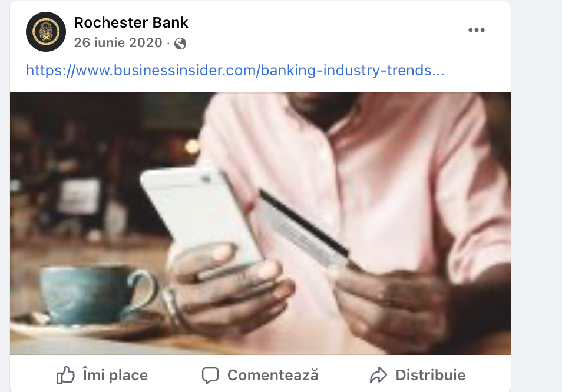Image resolution: width=562 pixels, height=392 pixels.
Task: Open the 26 iunie 2020 timestamp link
Action: tap(118, 42)
